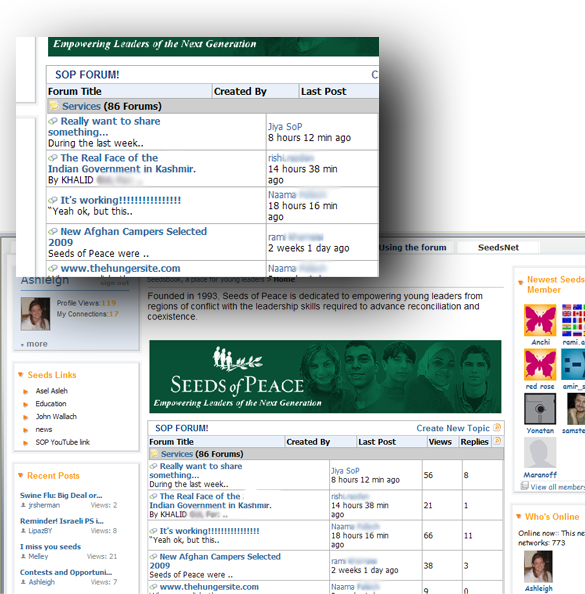Click Last Post column header in lower forum
The width and height of the screenshot is (585, 594).
(x=377, y=442)
